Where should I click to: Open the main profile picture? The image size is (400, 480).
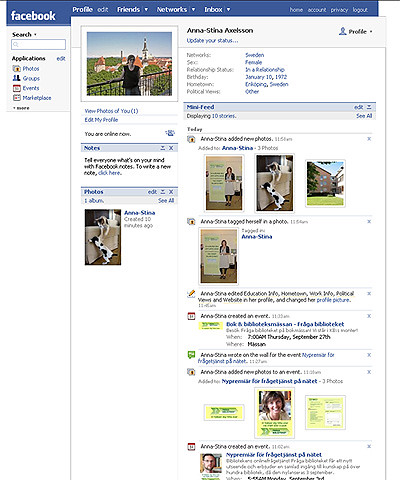coord(129,64)
